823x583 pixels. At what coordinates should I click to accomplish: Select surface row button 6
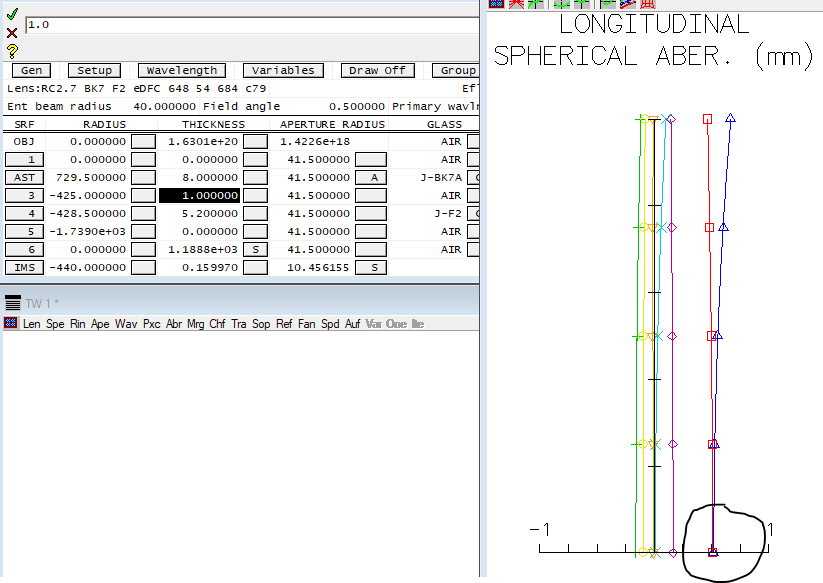tap(24, 249)
